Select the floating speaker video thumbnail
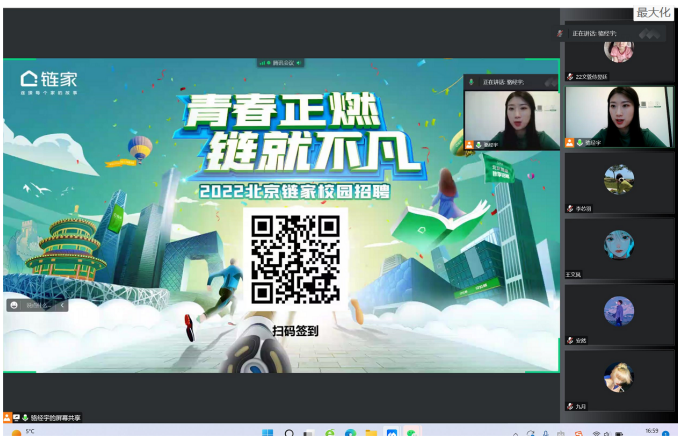 (511, 116)
